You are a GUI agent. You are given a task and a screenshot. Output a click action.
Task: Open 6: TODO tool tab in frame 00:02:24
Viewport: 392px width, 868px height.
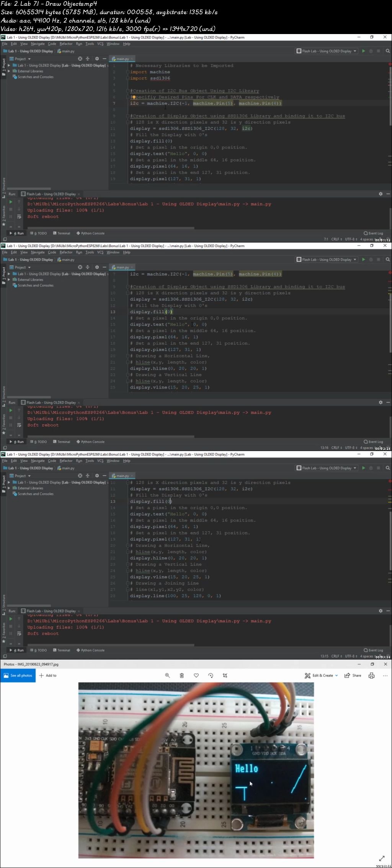(38, 441)
